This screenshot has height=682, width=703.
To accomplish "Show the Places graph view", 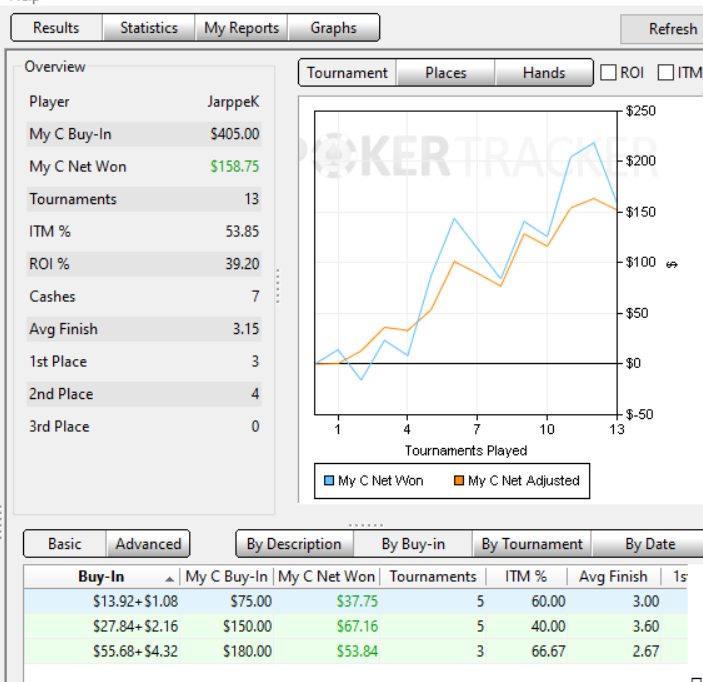I will tap(446, 73).
